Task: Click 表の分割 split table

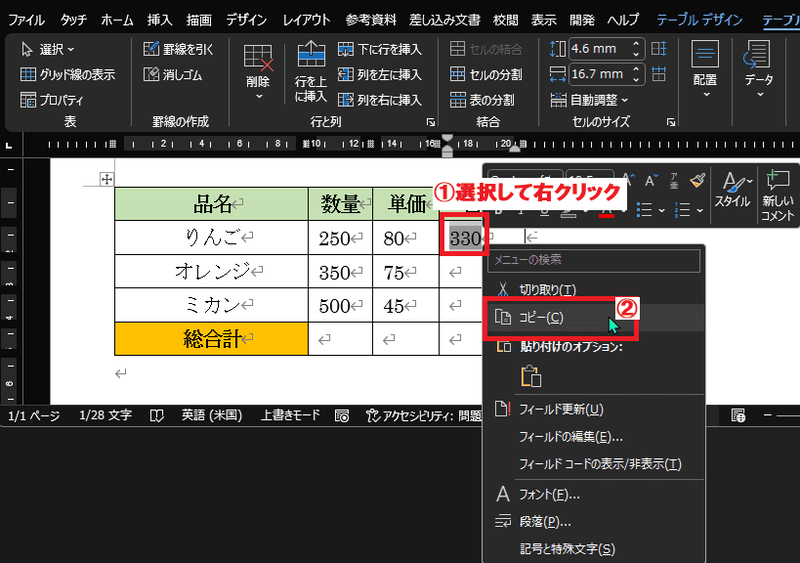Action: coord(482,100)
